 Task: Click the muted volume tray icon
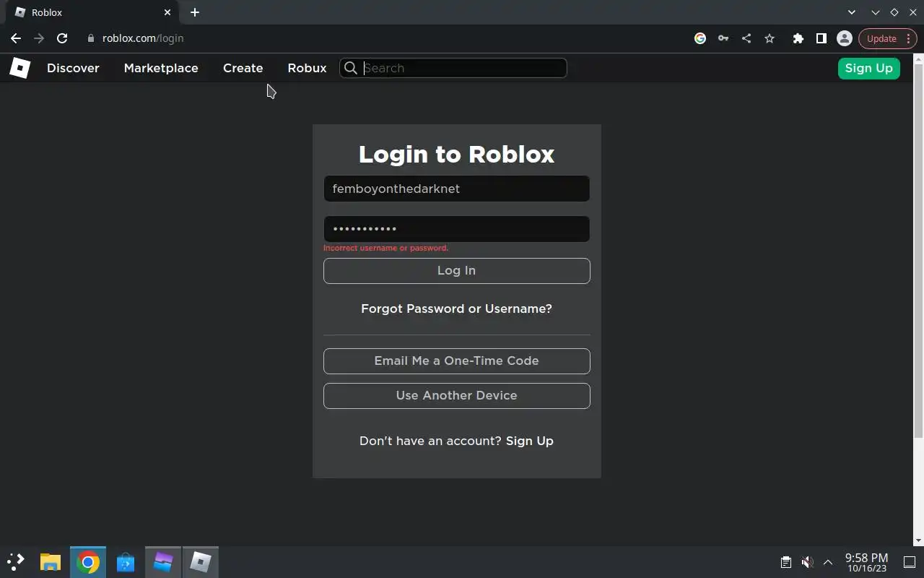[x=807, y=562]
